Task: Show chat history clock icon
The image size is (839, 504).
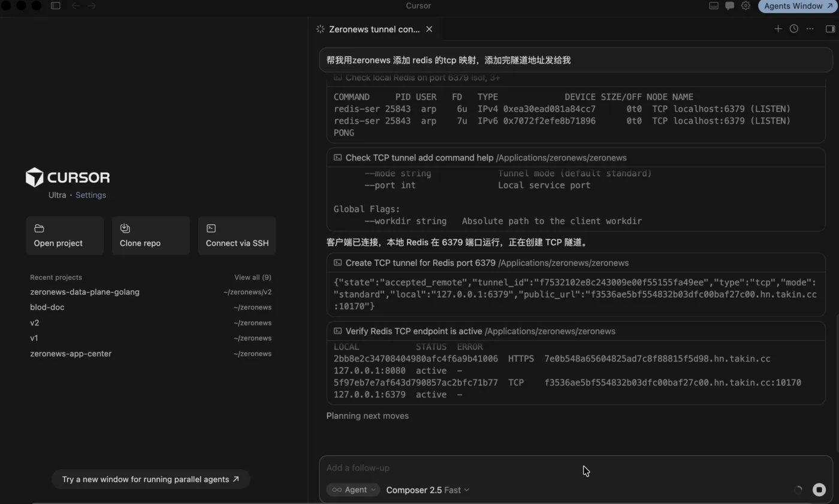Action: [x=794, y=29]
